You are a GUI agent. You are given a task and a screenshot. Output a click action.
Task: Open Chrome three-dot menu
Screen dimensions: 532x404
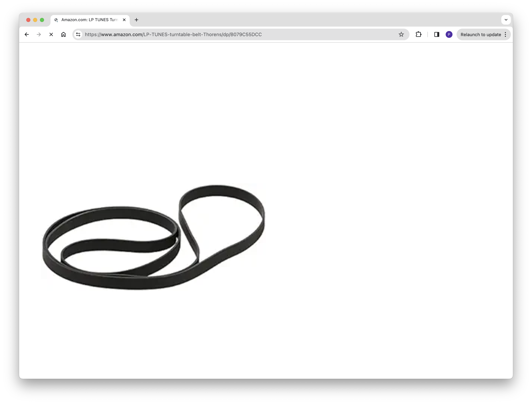click(505, 34)
